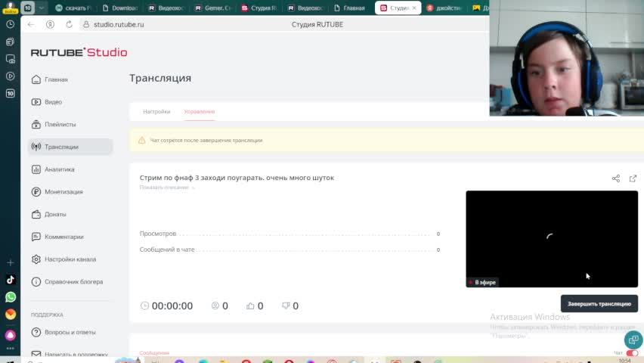Open the Комментарии section
The width and height of the screenshot is (644, 363).
point(57,237)
